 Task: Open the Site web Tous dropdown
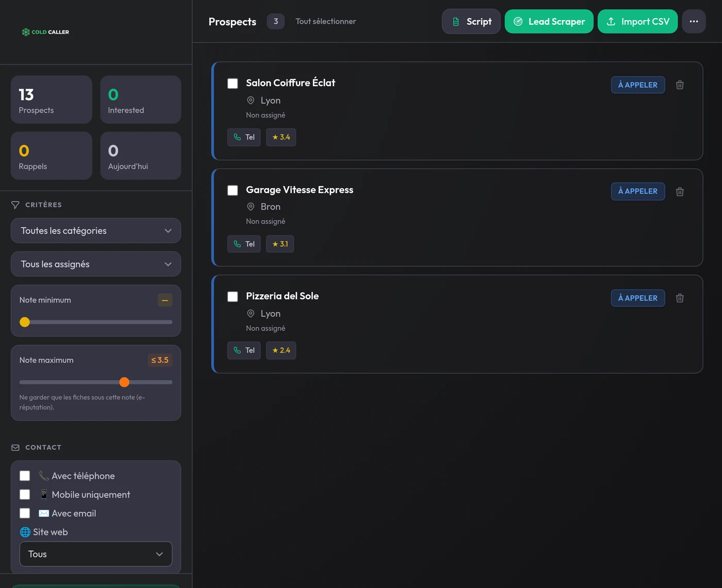point(96,554)
